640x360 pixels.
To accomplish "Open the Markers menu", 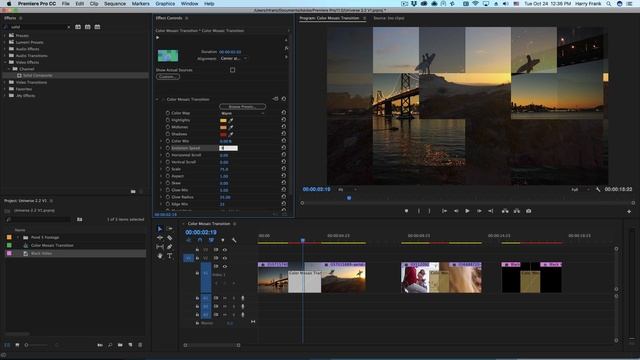I will coord(140,3).
